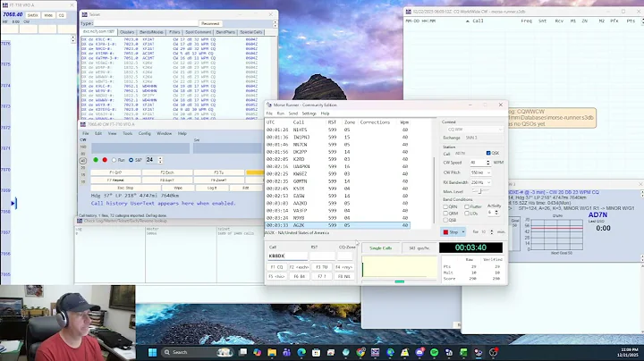Adjust CW speed 24 stepper in Entry window
The image size is (644, 361).
coord(160,160)
